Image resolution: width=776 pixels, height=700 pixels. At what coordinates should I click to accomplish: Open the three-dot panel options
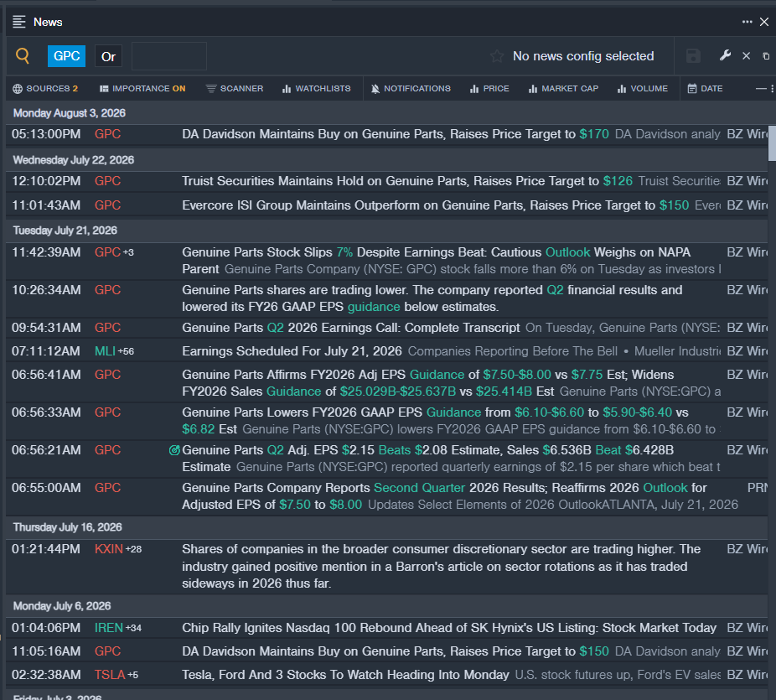(x=747, y=22)
